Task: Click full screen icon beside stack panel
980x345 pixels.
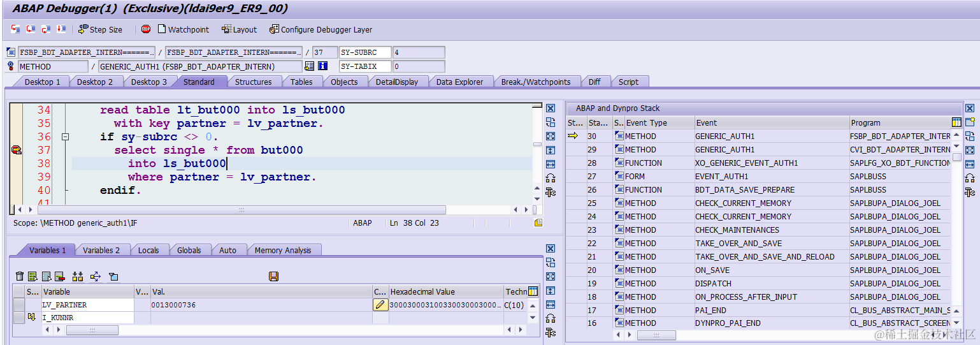Action: [970, 150]
